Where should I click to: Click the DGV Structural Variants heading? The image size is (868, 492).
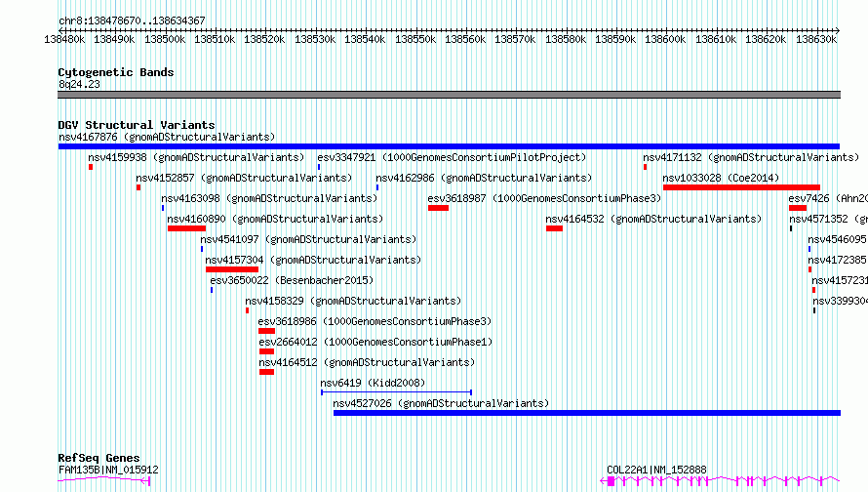137,125
